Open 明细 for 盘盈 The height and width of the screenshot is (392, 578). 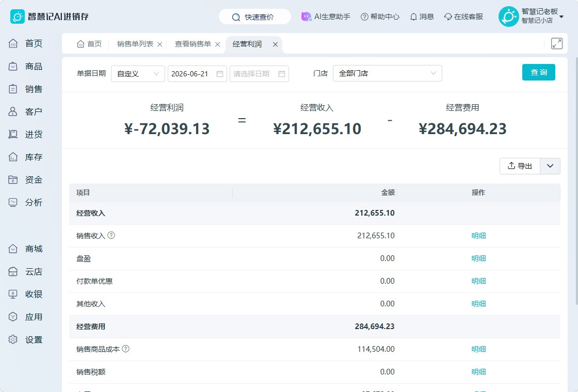pos(478,258)
